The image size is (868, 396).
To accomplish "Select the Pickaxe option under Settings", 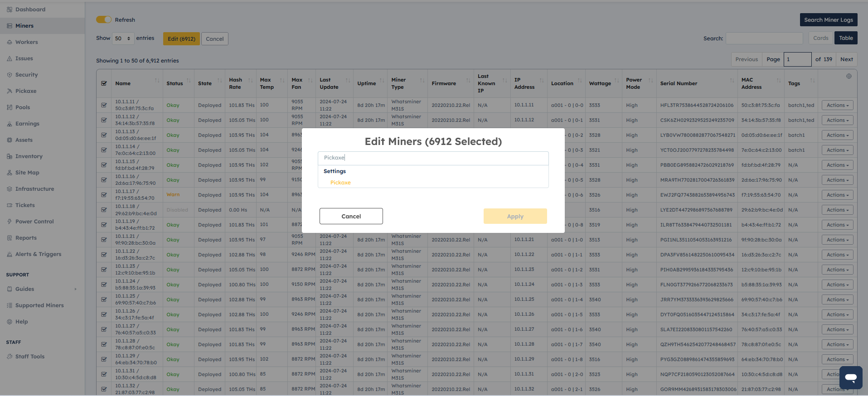I will pyautogui.click(x=340, y=183).
